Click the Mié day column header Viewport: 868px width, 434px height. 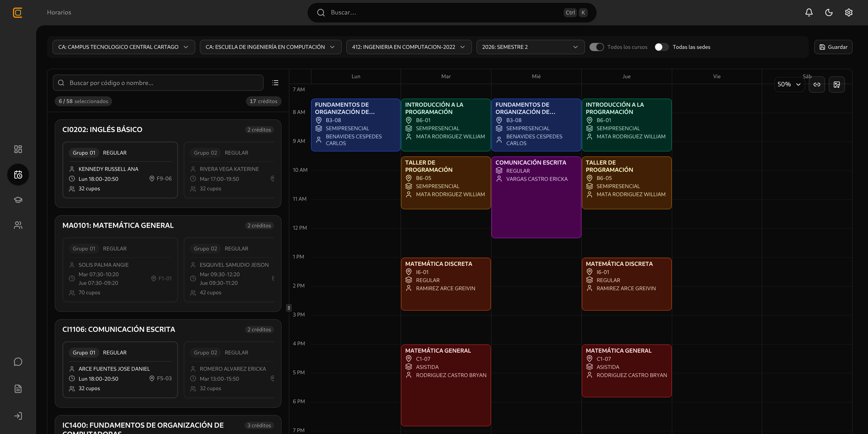coord(536,76)
